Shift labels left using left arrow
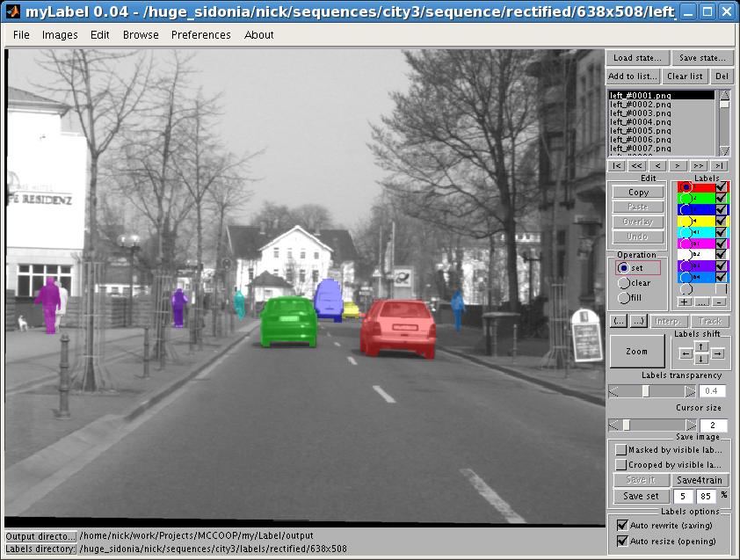Viewport: 740px width, 560px height. [686, 353]
